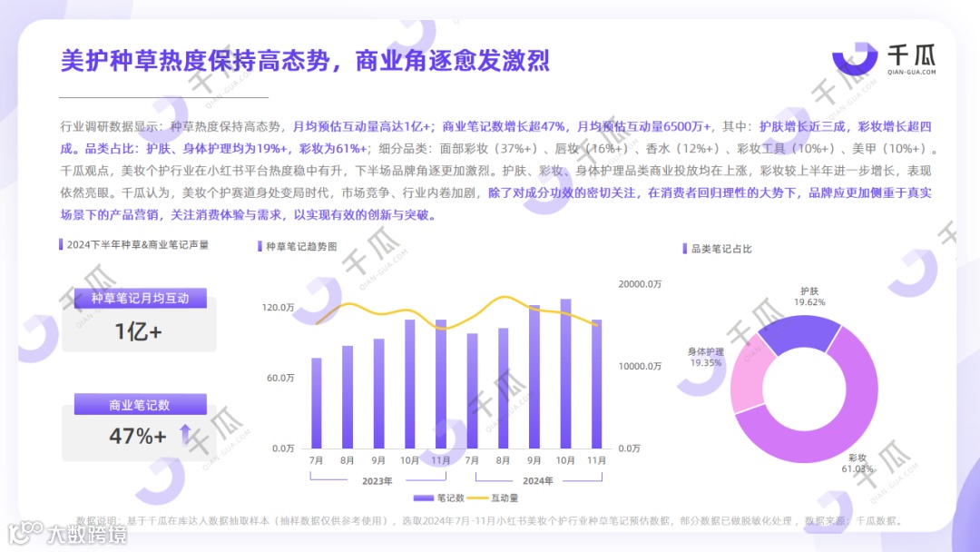Image resolution: width=980 pixels, height=552 pixels.
Task: Click the 20000.0万 axis label
Action: pos(640,284)
